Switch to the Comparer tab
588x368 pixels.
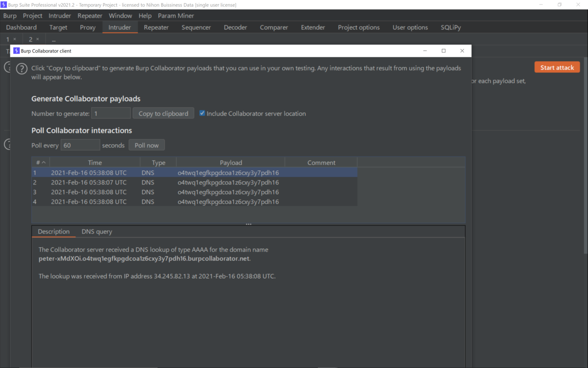(274, 27)
